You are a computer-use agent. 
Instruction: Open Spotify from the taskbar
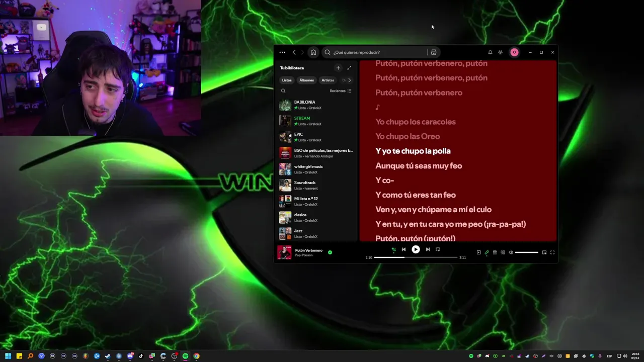(x=185, y=356)
